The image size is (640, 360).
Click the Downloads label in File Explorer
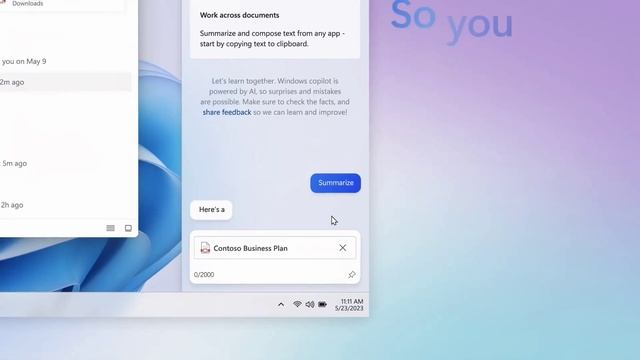tap(28, 3)
